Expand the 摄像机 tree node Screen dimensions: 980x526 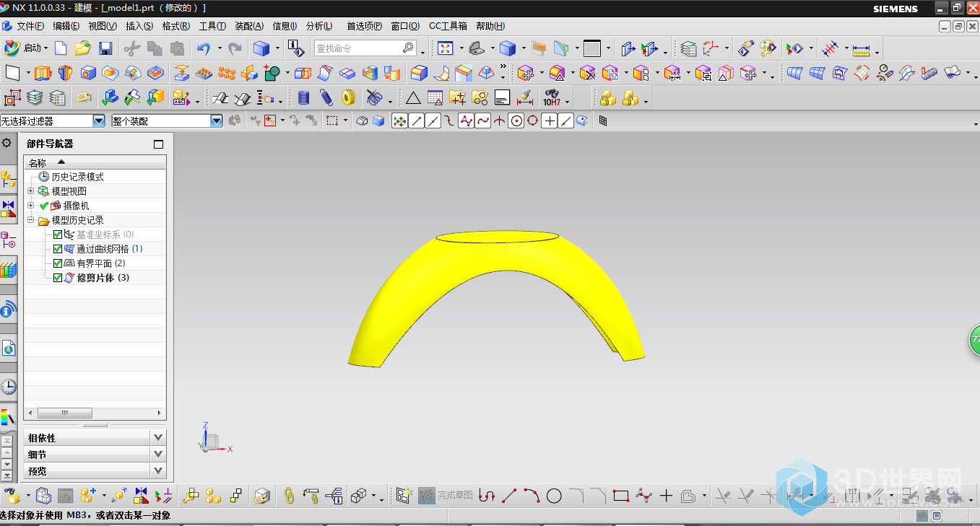tap(30, 206)
